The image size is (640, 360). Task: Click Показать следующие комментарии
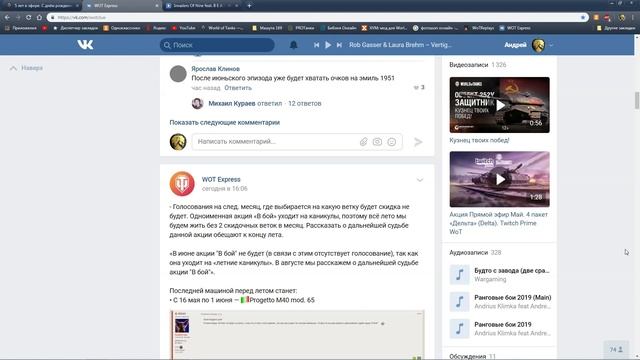(224, 122)
